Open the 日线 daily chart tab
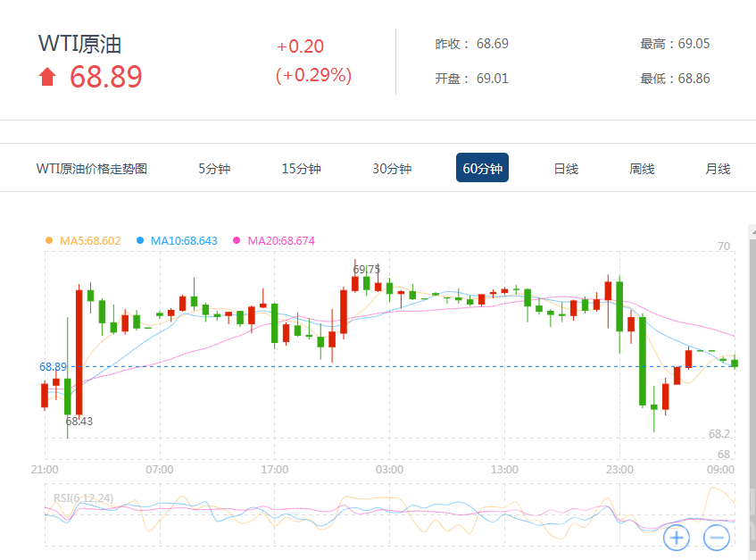 [x=566, y=169]
